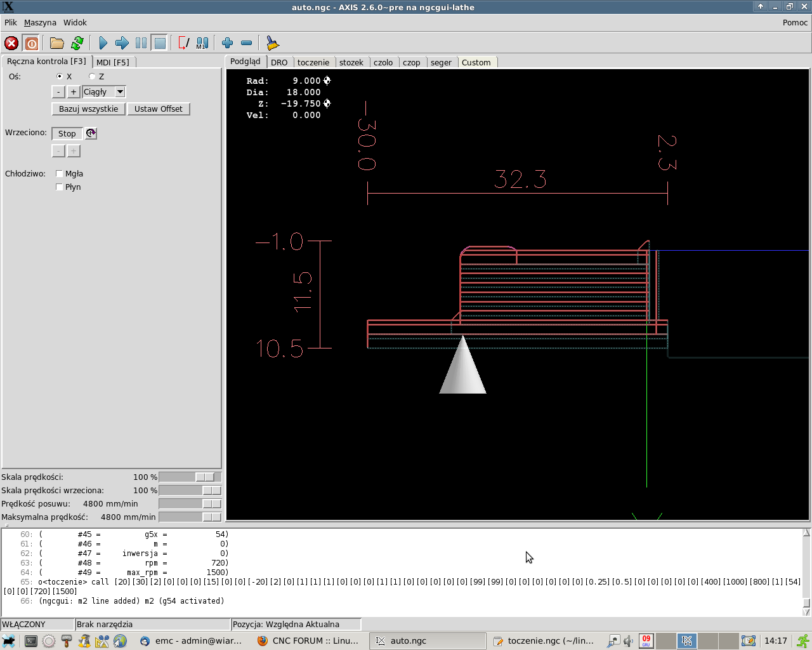Screen dimensions: 812x650
Task: Open a G-code file via folder icon
Action: pos(57,43)
